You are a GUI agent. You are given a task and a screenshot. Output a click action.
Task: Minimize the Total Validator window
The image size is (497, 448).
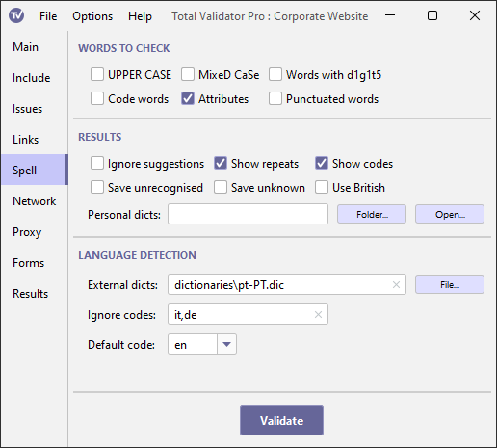coord(390,15)
